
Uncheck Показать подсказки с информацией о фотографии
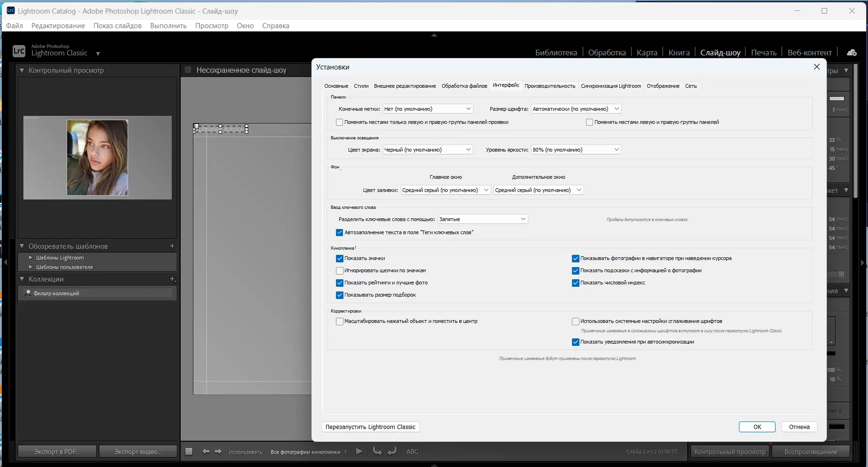(x=576, y=270)
